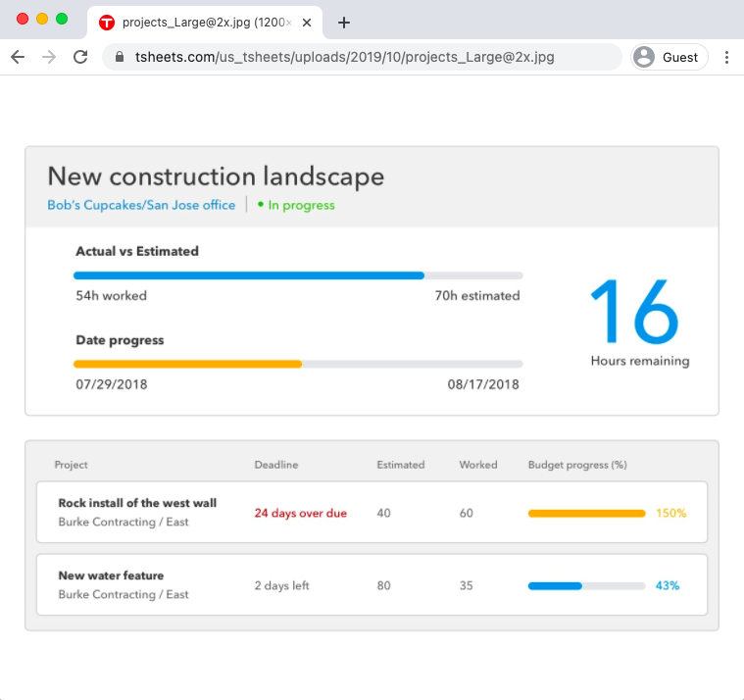Viewport: 744px width, 700px height.
Task: Click the TSheets favicon on the tab
Action: (107, 23)
